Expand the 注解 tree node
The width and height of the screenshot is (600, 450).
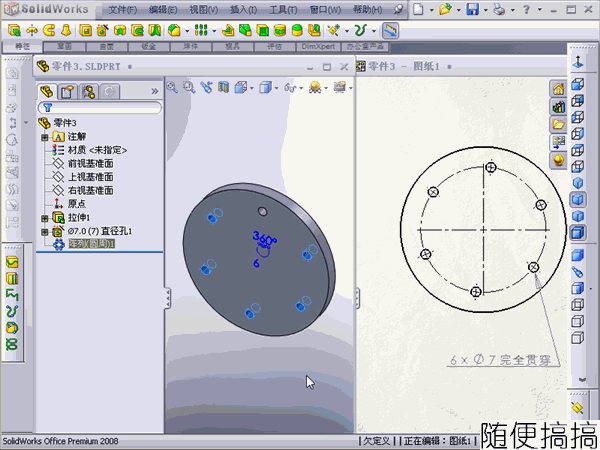45,137
